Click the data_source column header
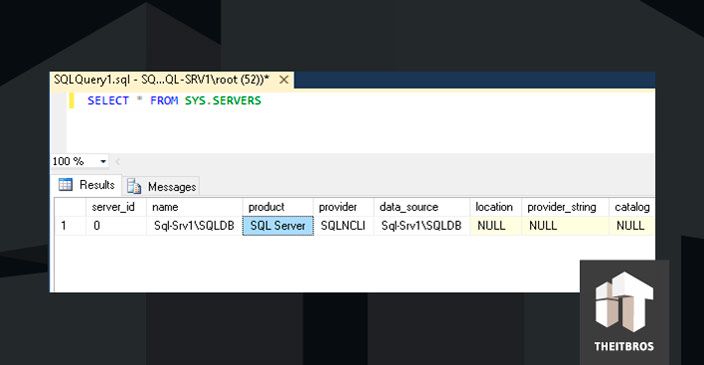Viewport: 704px width, 365px height. (422, 207)
